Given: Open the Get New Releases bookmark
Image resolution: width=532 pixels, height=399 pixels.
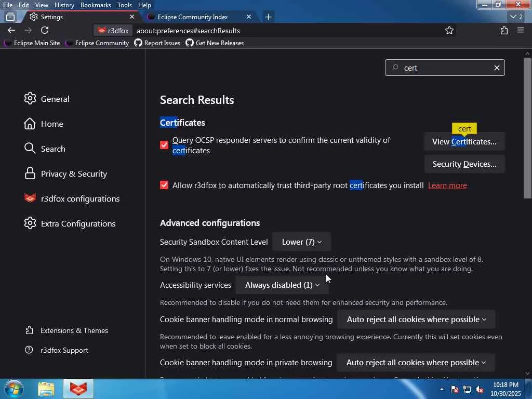Looking at the screenshot, I should [x=215, y=43].
